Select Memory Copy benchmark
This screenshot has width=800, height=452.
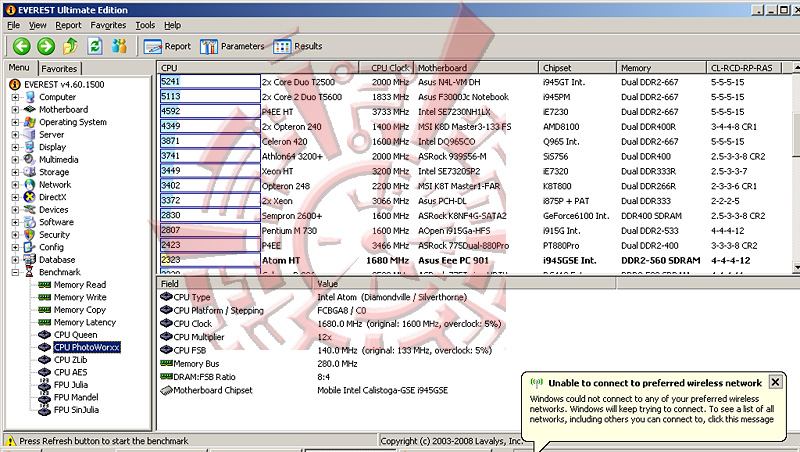(80, 310)
